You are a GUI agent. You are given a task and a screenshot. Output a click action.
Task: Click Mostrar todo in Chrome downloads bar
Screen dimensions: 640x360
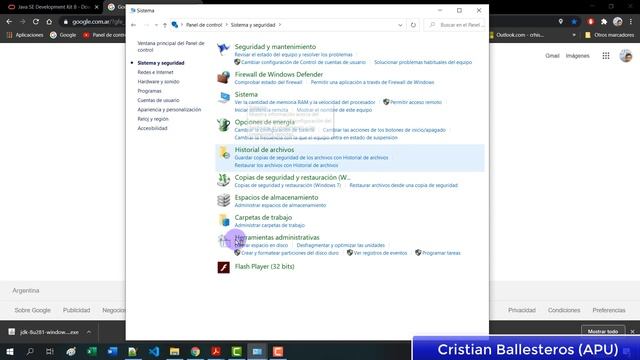[x=603, y=331]
